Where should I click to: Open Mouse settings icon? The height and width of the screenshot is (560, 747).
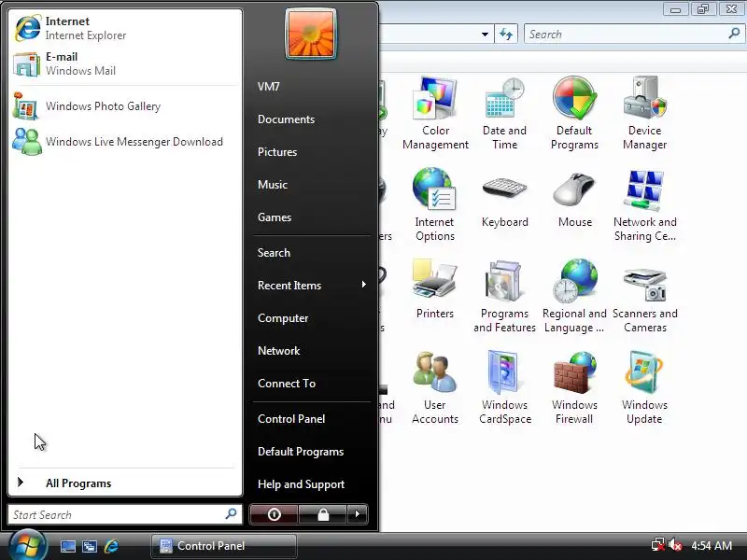574,201
